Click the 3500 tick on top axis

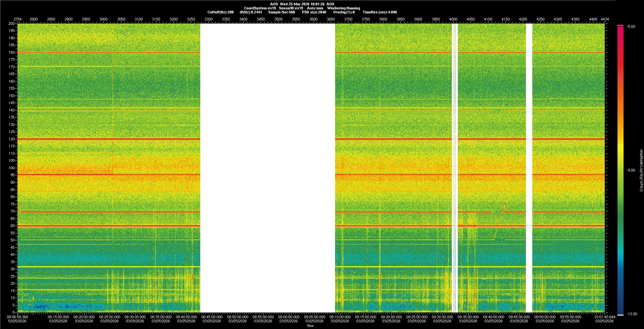pos(278,19)
